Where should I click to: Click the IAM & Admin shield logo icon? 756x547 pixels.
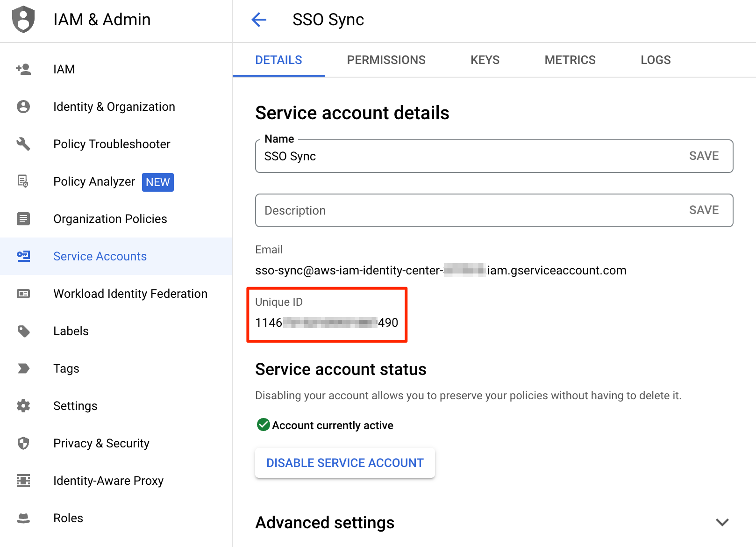[23, 19]
